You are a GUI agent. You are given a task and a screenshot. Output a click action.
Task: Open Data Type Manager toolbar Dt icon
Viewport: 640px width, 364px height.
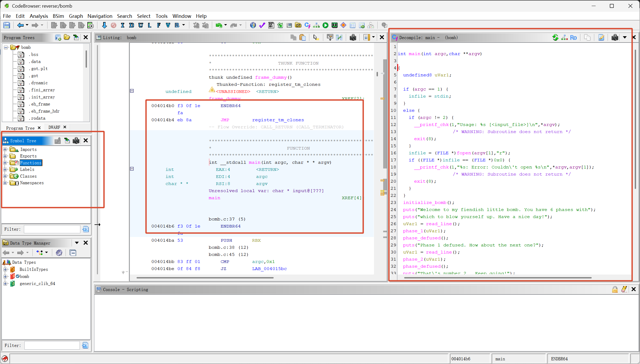298,25
